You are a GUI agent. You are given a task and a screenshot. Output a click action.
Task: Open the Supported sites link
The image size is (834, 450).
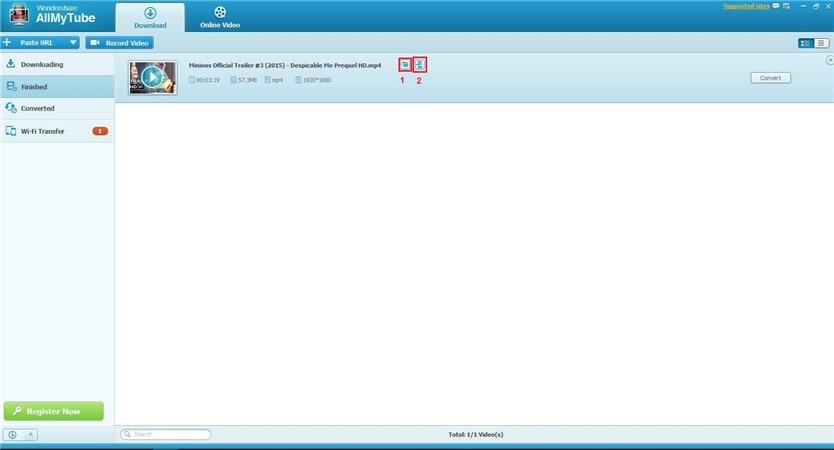pyautogui.click(x=746, y=6)
